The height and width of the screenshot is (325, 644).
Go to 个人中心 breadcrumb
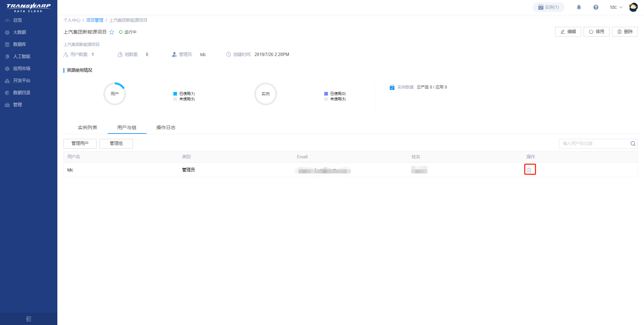tap(72, 20)
